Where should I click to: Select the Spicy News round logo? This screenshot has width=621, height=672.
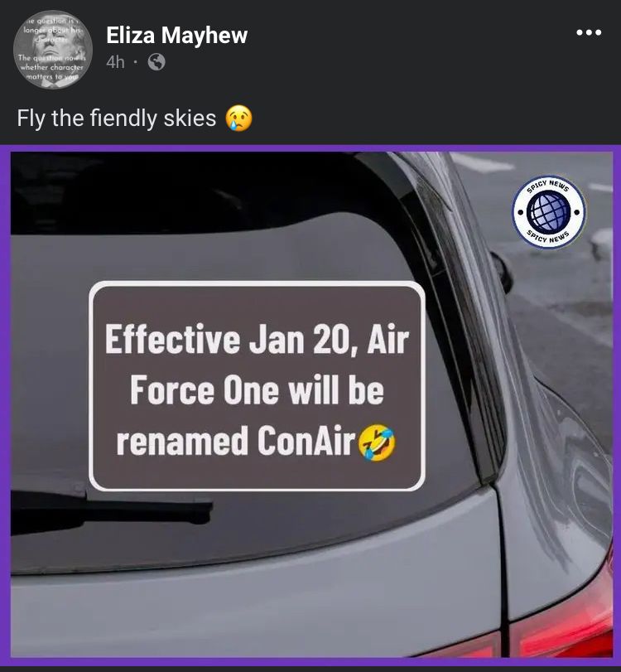[549, 212]
